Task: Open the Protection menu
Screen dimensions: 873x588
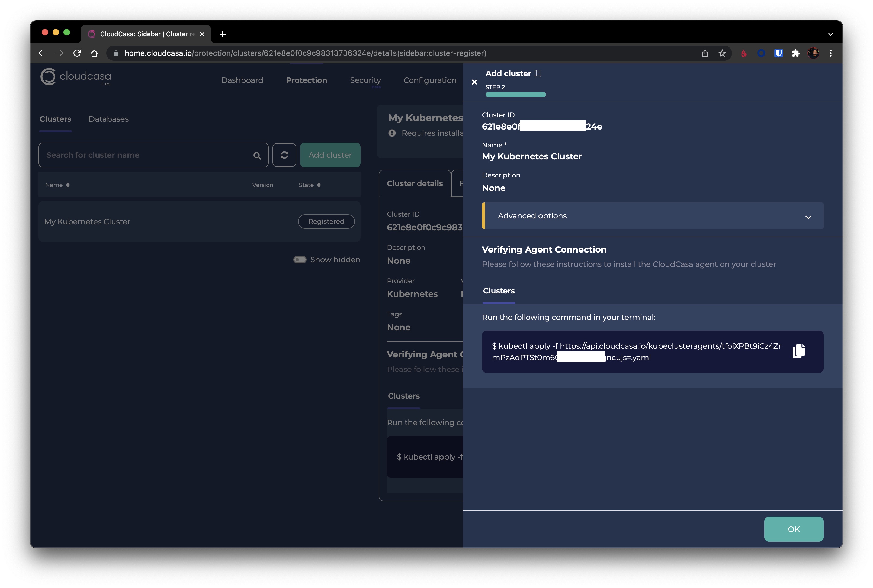Action: 307,80
